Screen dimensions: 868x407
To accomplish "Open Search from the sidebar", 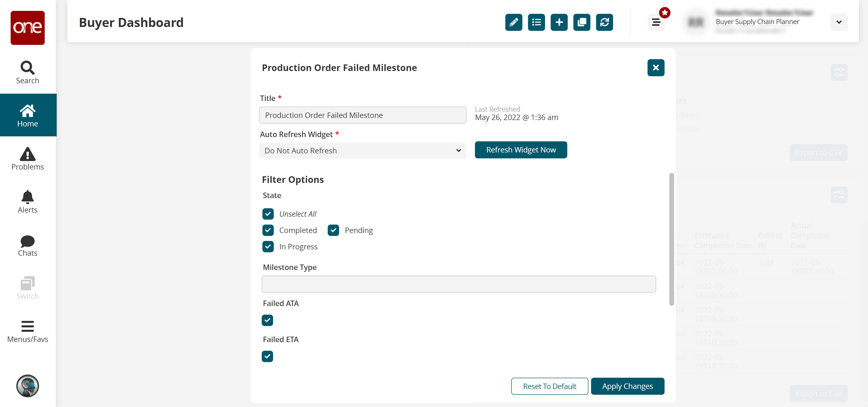I will pyautogui.click(x=28, y=72).
